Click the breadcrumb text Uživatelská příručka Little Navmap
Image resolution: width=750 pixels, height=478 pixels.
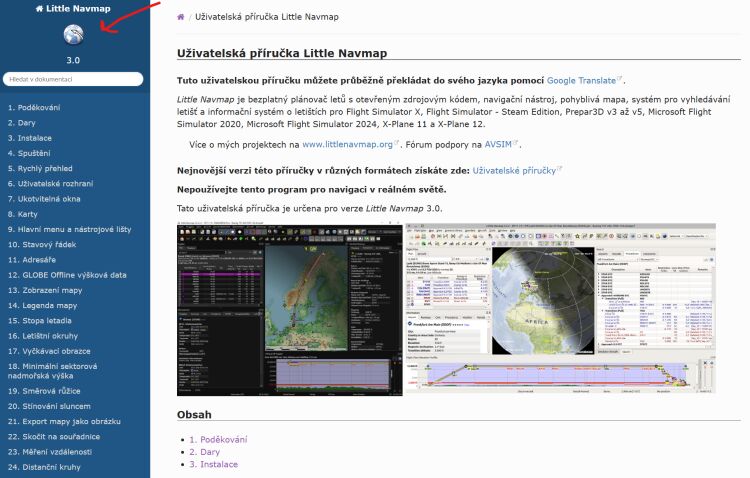coord(267,17)
